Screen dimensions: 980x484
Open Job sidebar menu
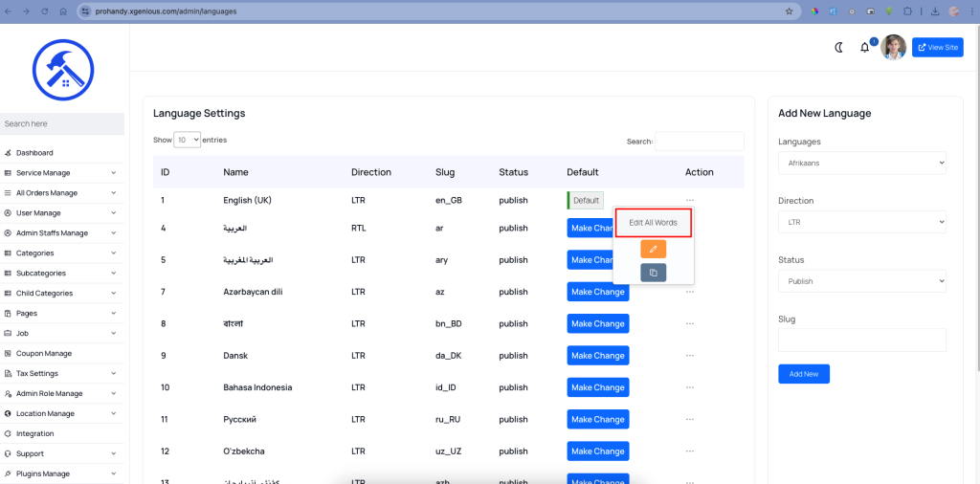62,334
